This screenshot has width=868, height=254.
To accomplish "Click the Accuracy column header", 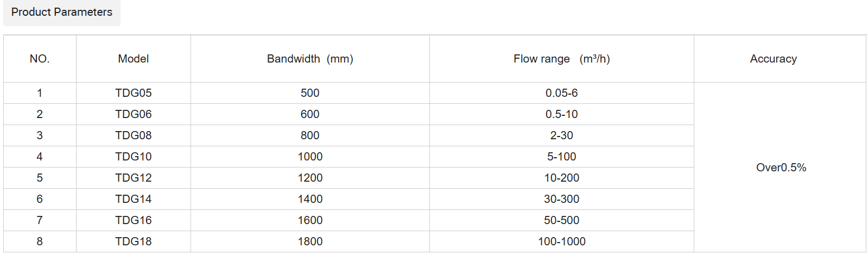I will pyautogui.click(x=773, y=59).
